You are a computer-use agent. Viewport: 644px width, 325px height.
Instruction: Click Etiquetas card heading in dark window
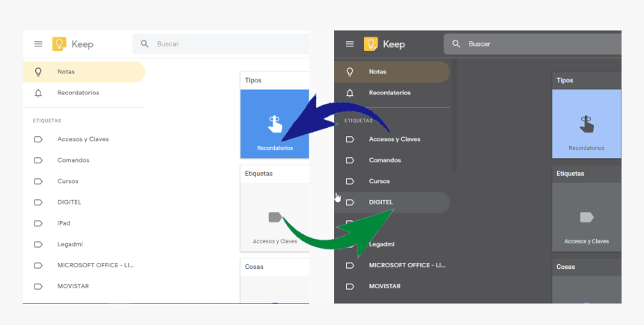pos(571,174)
